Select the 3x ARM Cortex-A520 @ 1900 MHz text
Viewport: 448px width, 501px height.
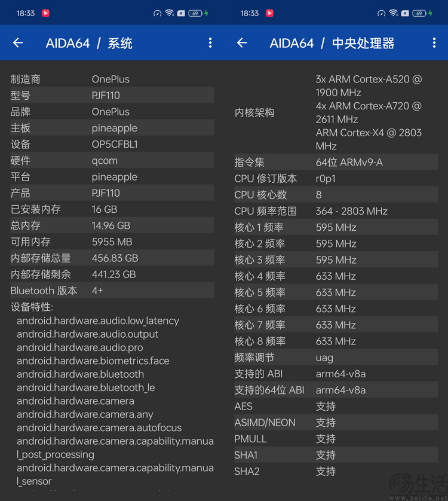(369, 85)
